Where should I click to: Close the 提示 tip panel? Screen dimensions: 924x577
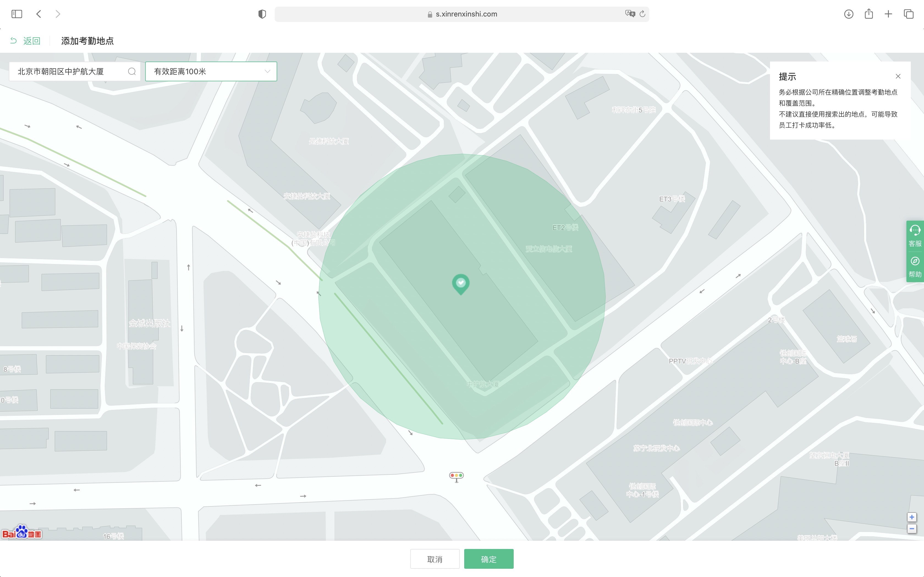click(898, 76)
